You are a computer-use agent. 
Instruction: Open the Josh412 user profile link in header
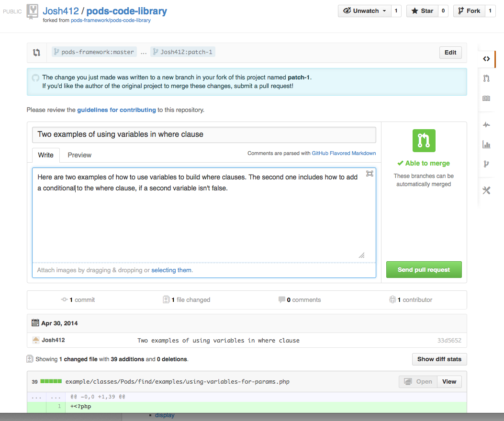tap(61, 11)
